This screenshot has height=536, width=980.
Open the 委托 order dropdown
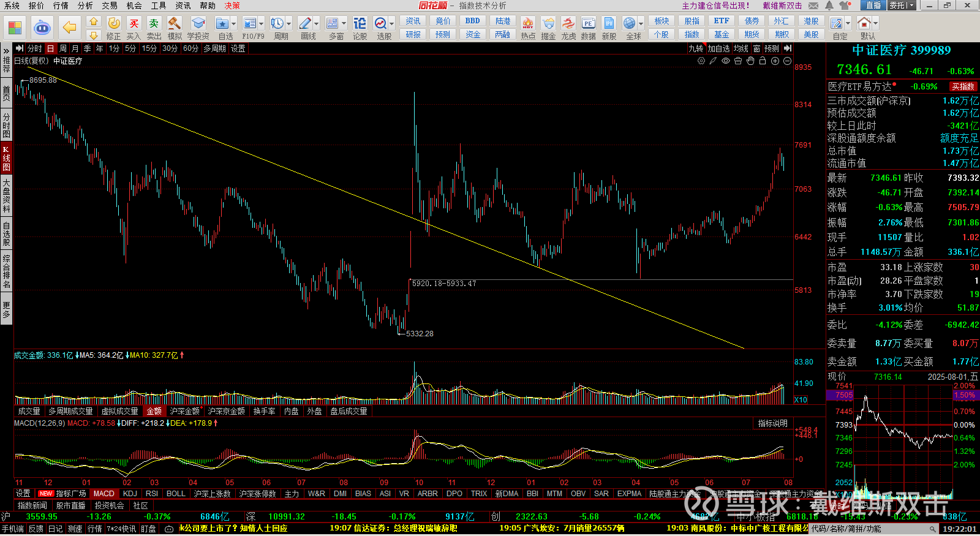point(902,6)
